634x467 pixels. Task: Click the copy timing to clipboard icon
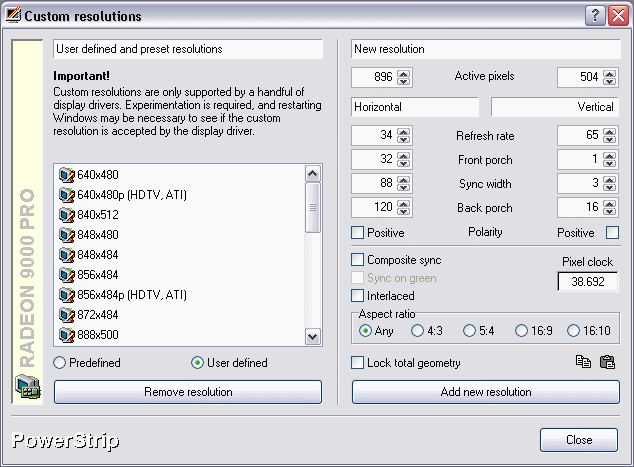pyautogui.click(x=583, y=363)
